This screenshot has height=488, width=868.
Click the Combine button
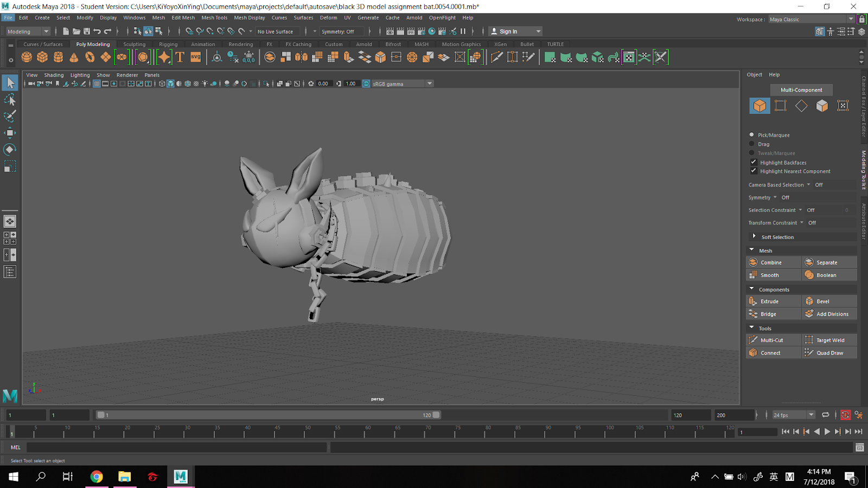tap(774, 262)
